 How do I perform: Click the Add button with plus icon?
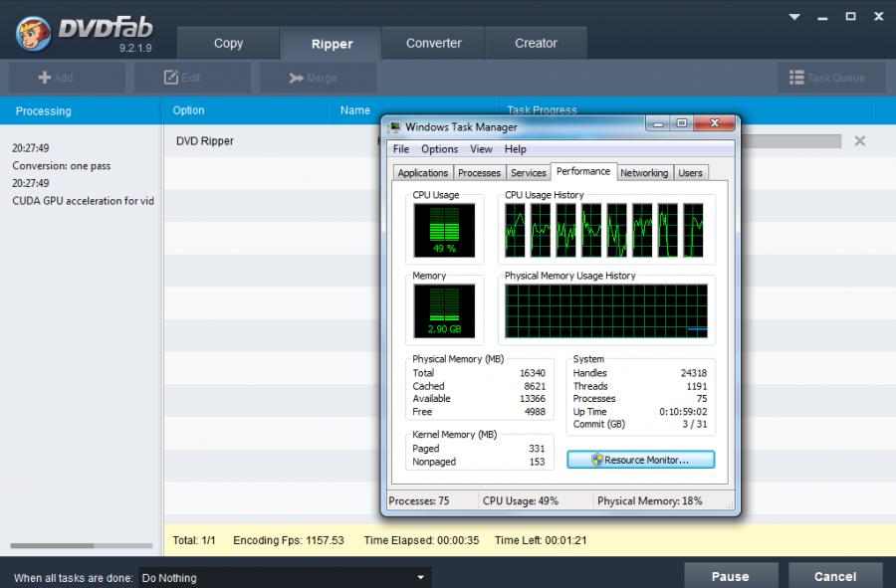tap(67, 78)
